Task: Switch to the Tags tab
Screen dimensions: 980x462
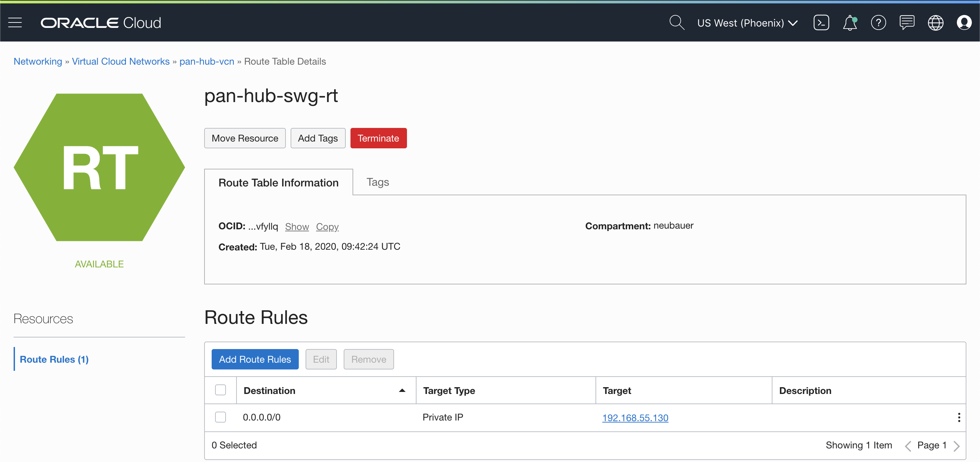Action: pyautogui.click(x=377, y=182)
